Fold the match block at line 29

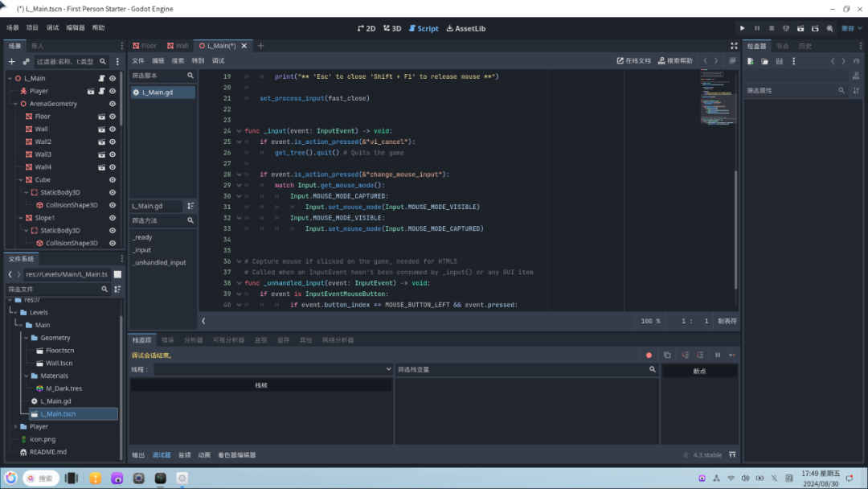pyautogui.click(x=240, y=186)
